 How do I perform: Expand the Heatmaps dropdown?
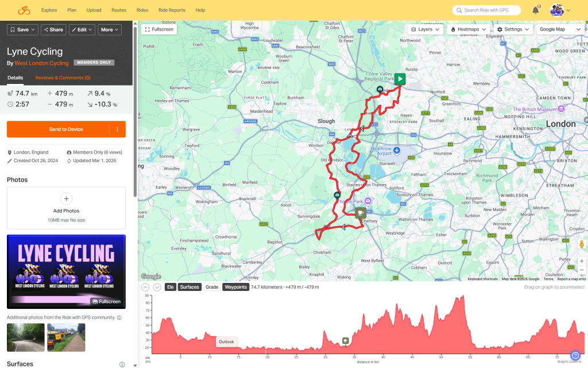[x=469, y=29]
